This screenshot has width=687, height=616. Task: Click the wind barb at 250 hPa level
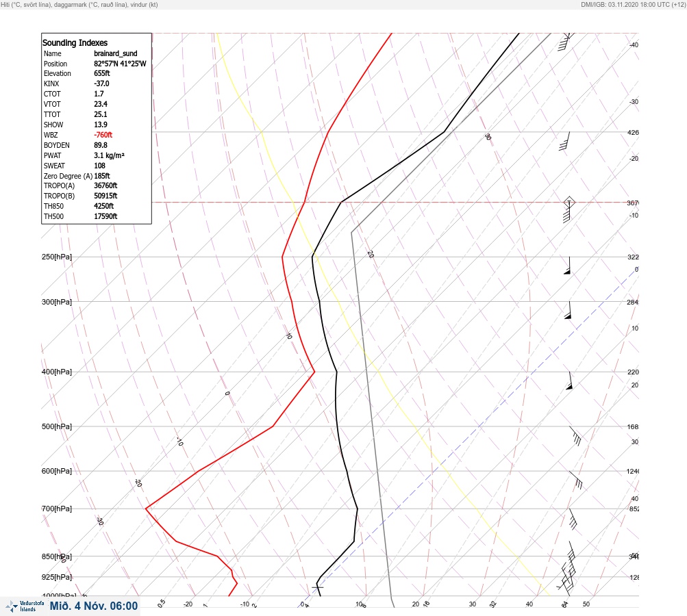click(x=568, y=266)
